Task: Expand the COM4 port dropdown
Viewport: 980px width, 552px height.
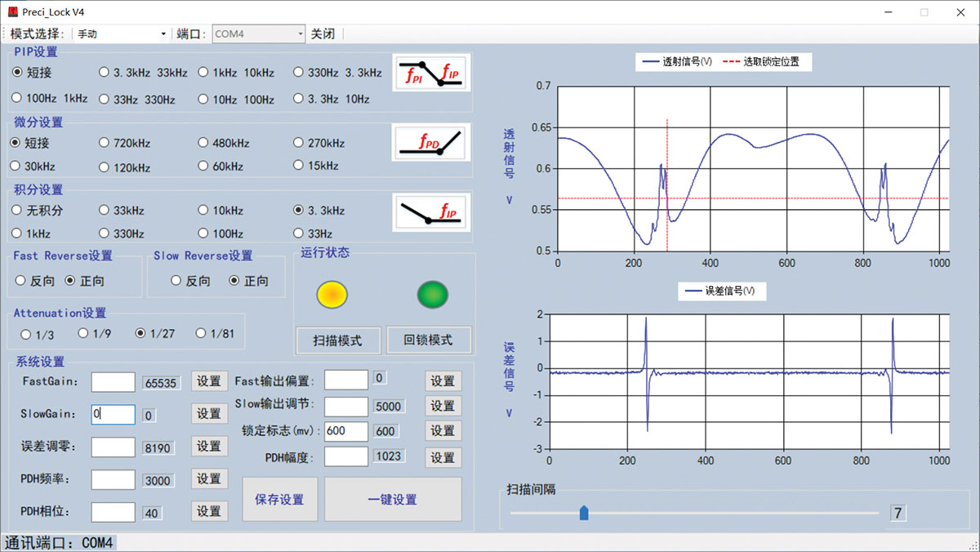Action: pyautogui.click(x=300, y=34)
